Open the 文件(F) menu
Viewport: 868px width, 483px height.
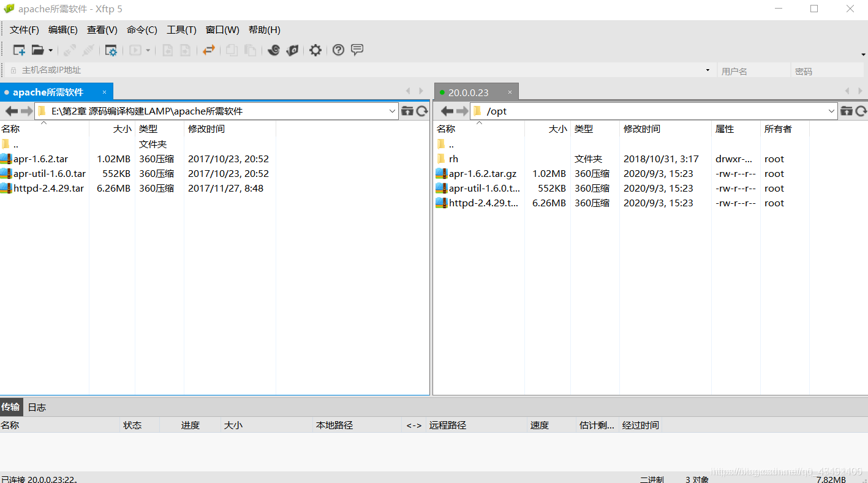pyautogui.click(x=25, y=30)
